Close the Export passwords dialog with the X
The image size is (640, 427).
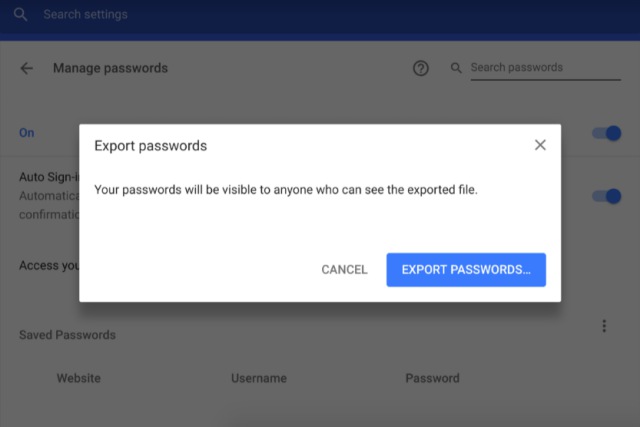coord(540,145)
